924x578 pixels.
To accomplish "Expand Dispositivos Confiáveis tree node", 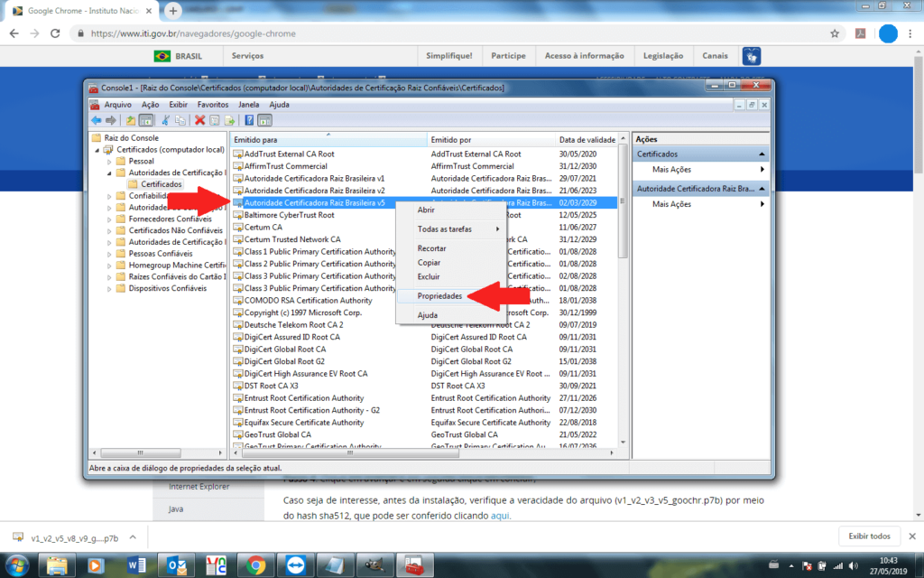I will point(109,289).
